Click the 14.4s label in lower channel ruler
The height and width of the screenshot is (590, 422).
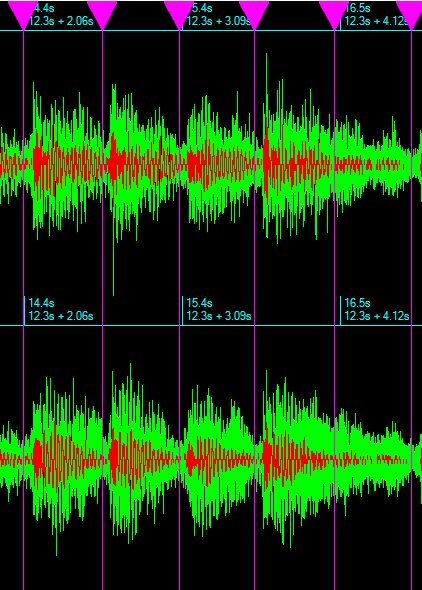tap(41, 303)
